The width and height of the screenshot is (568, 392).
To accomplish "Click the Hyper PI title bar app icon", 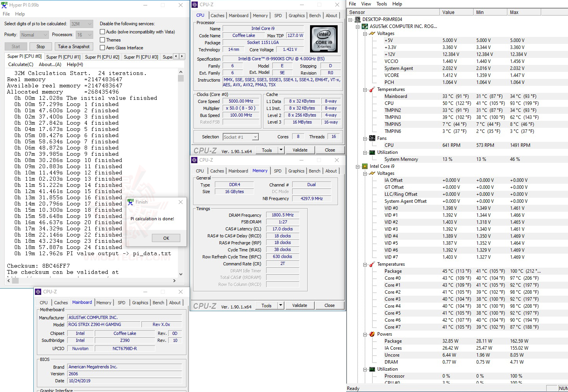I will (x=4, y=5).
